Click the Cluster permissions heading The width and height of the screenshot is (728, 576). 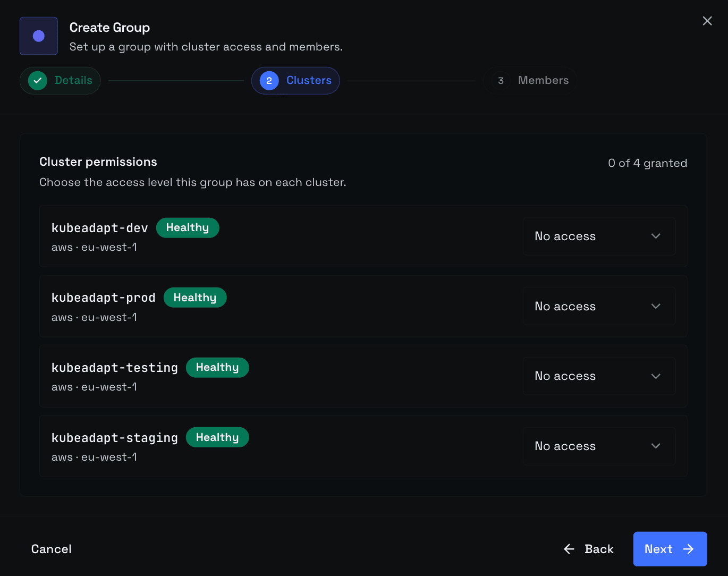(98, 162)
